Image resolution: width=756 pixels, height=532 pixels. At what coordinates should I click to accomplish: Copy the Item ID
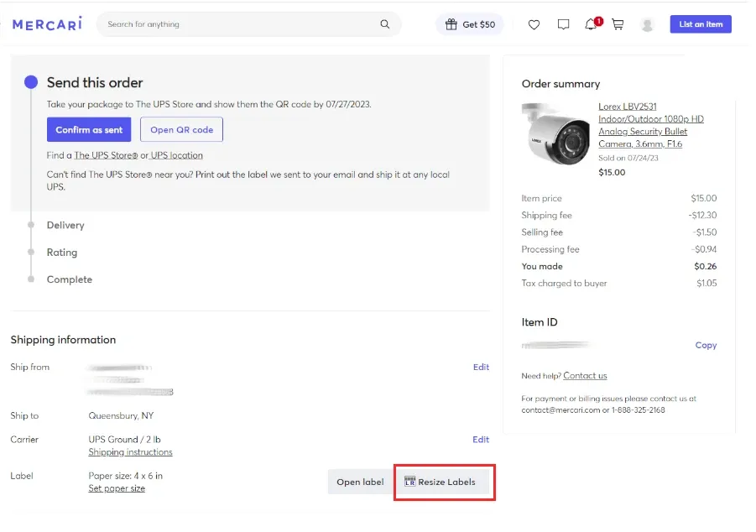706,346
